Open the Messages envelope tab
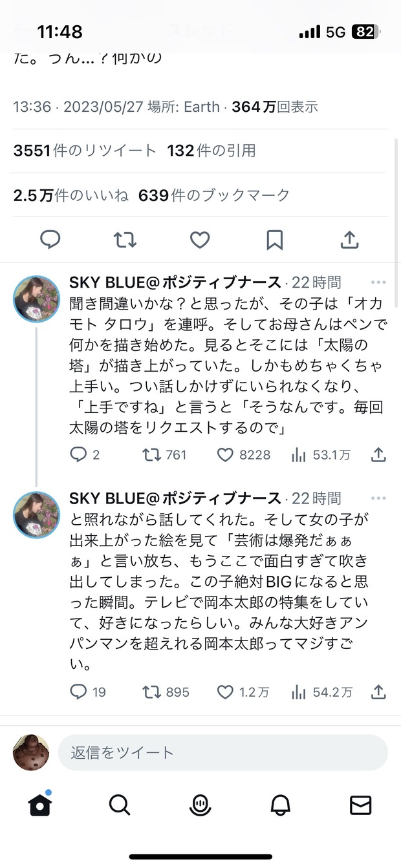 click(360, 805)
